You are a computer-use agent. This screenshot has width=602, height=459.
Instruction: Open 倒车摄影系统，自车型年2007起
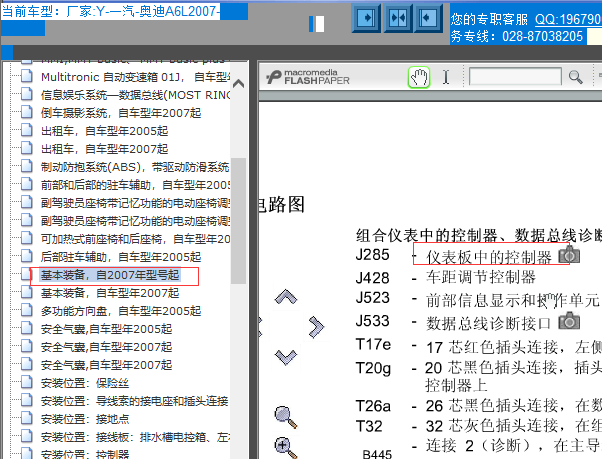pyautogui.click(x=121, y=113)
